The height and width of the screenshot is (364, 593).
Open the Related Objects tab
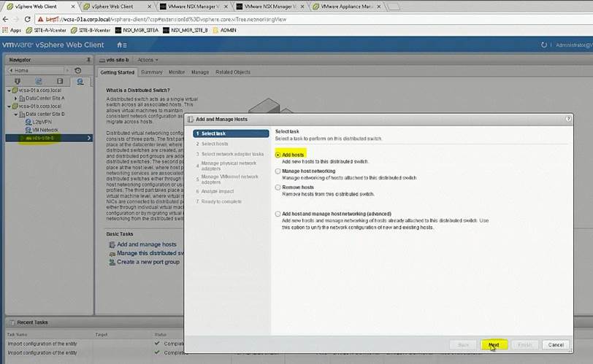point(232,72)
